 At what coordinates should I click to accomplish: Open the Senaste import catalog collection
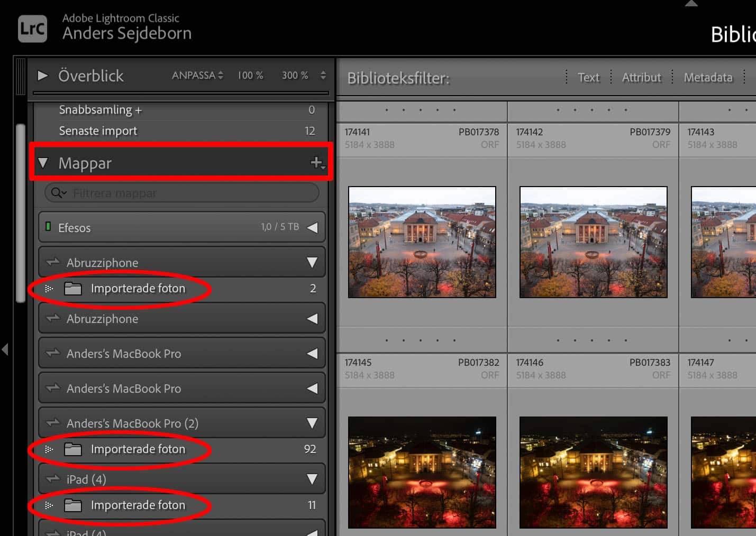[98, 131]
